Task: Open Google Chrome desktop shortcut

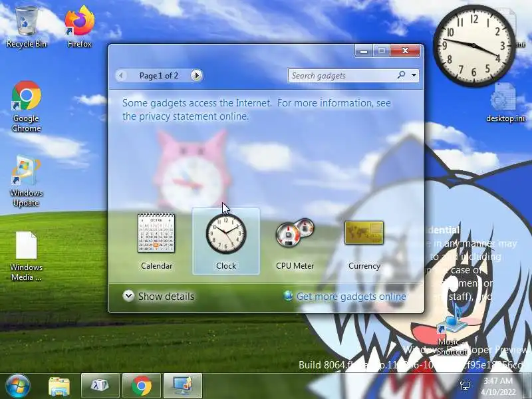Action: 27,107
